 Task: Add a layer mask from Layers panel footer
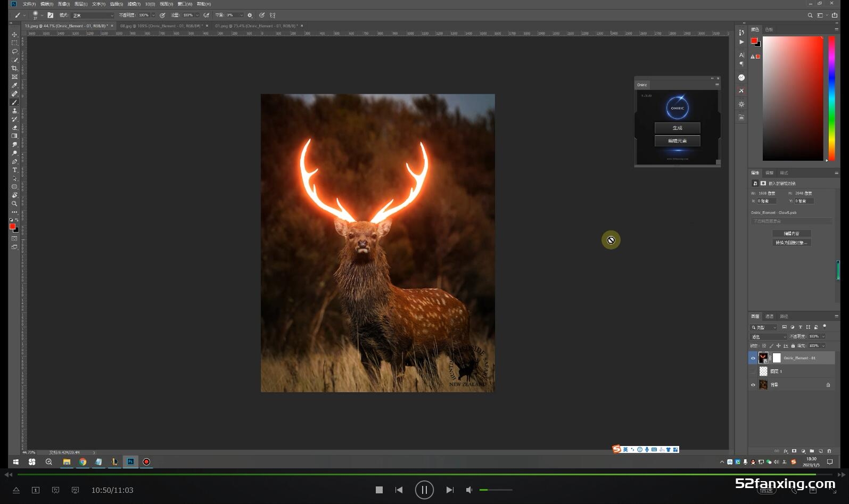794,451
